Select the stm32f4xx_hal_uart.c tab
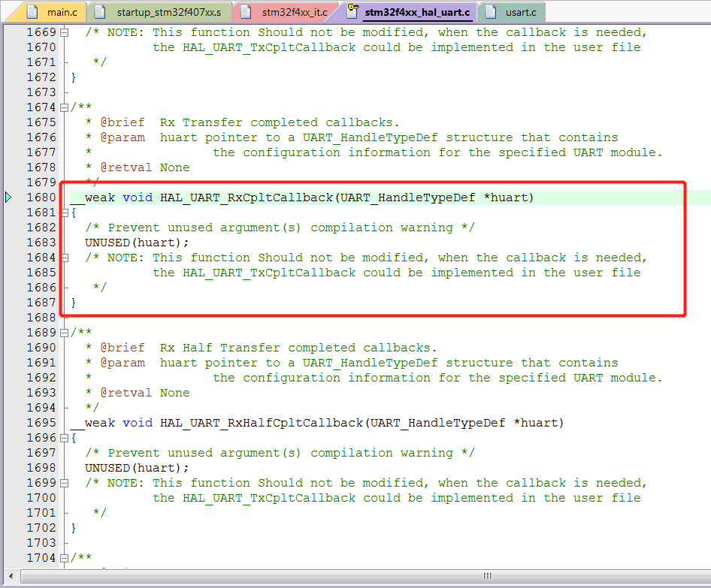The height and width of the screenshot is (588, 711). (x=409, y=12)
